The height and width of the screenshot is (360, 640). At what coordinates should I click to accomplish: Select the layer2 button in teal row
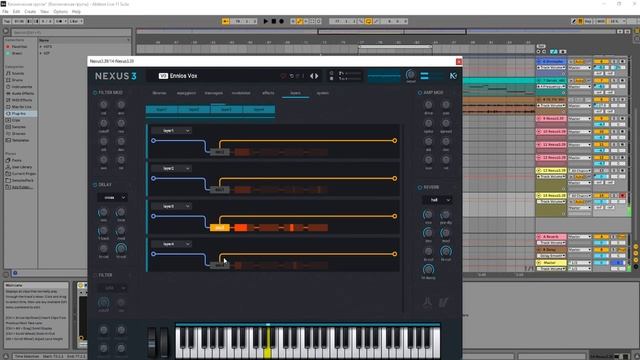[194, 109]
